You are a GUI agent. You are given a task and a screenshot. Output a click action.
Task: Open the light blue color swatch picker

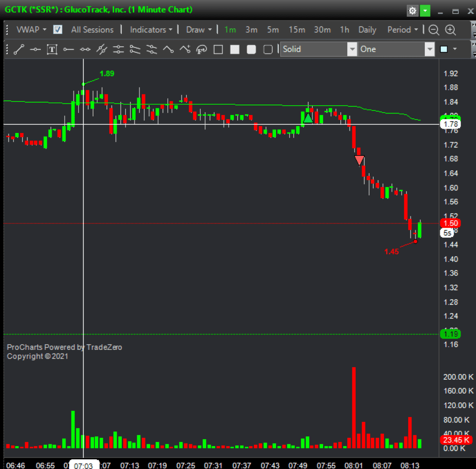448,49
